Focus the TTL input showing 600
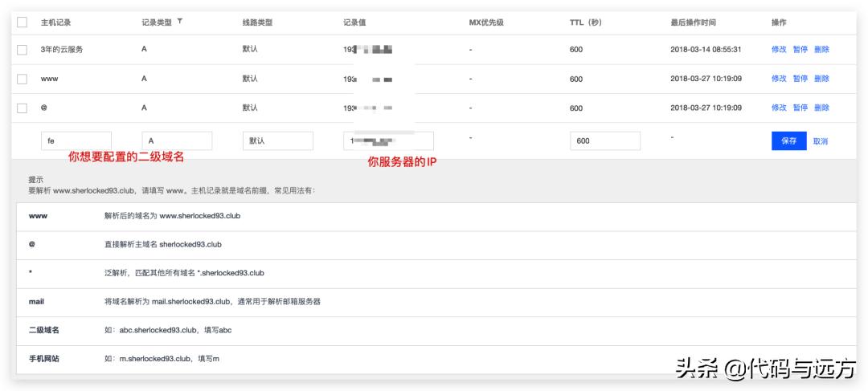 pyautogui.click(x=605, y=141)
